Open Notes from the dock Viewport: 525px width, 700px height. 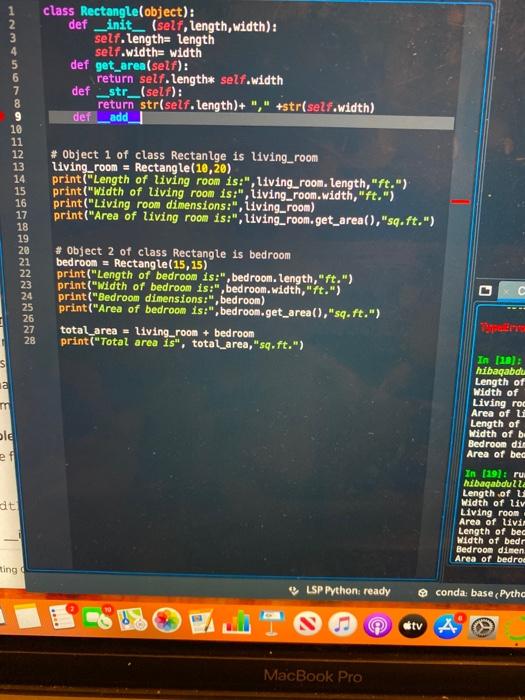click(x=28, y=617)
